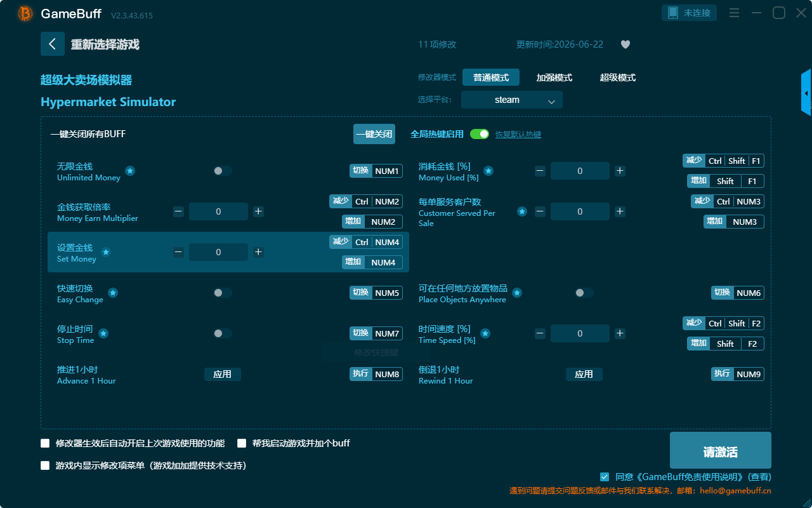
Task: Click the heart favorite icon
Action: pos(625,44)
